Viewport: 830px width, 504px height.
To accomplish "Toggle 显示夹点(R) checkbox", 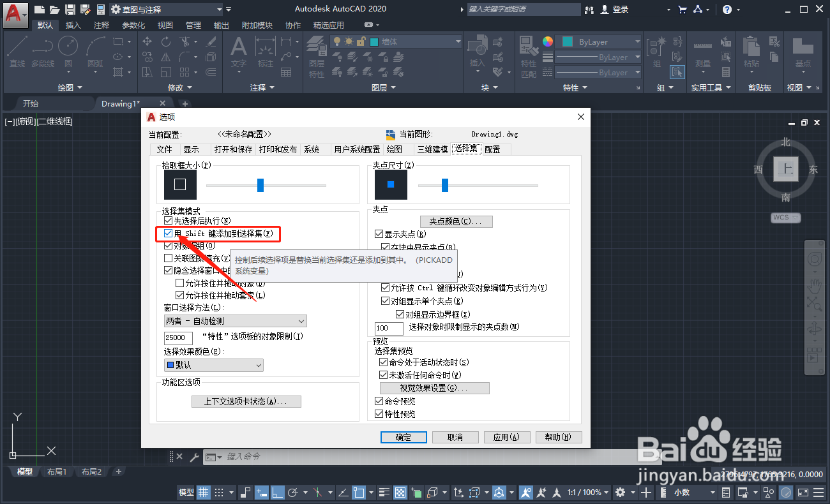I will 379,234.
